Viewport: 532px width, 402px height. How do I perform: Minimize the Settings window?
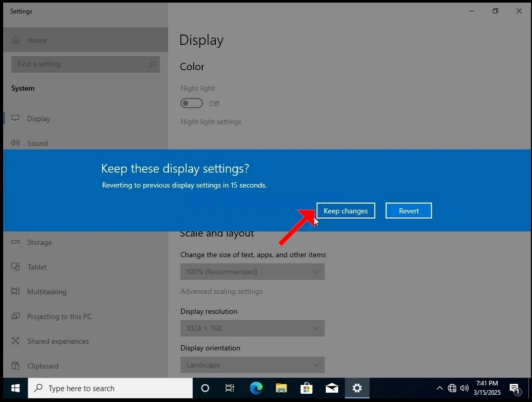pos(472,11)
